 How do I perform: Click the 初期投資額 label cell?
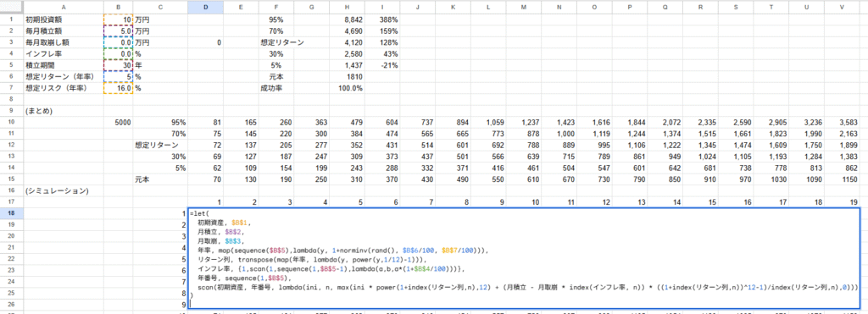(63, 19)
